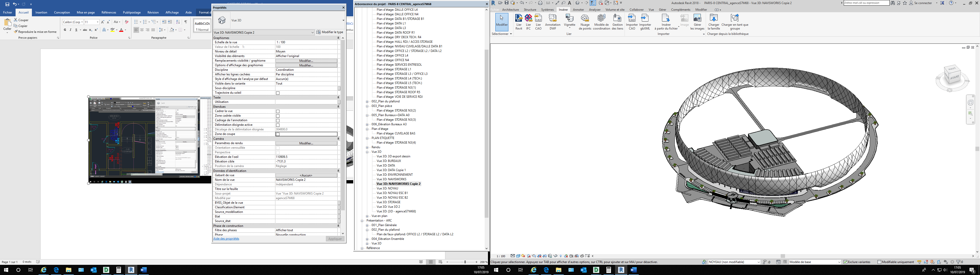Toggle Exclure variantes checkbox in status bar
The width and height of the screenshot is (980, 275).
click(845, 262)
